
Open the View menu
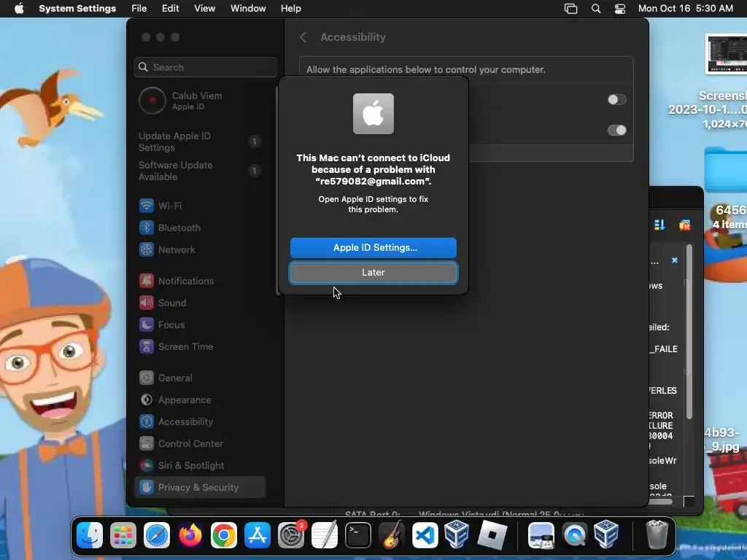tap(204, 8)
